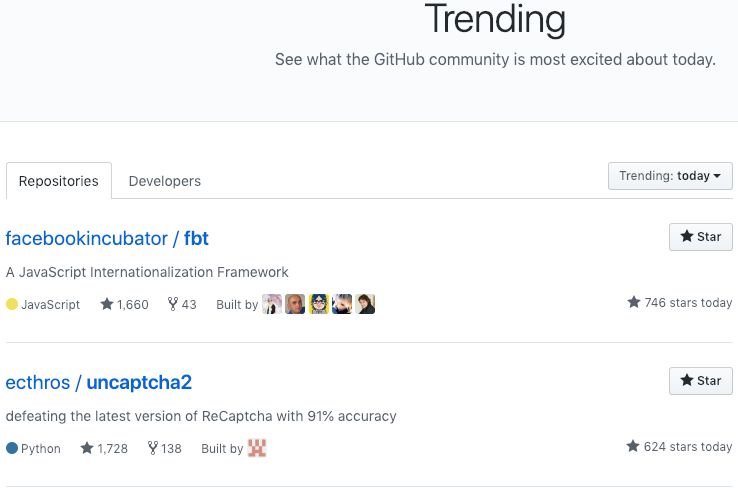The height and width of the screenshot is (488, 738).
Task: Star the facebookincubator/fbt repository
Action: tap(700, 237)
